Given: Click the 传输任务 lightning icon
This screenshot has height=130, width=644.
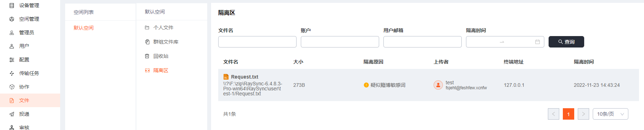Looking at the screenshot, I should click(12, 73).
